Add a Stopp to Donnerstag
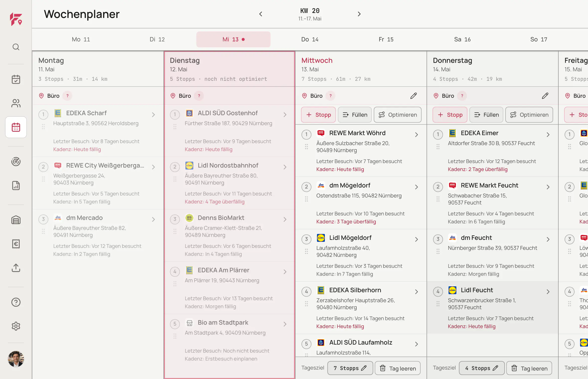Image resolution: width=588 pixels, height=379 pixels. coord(450,115)
